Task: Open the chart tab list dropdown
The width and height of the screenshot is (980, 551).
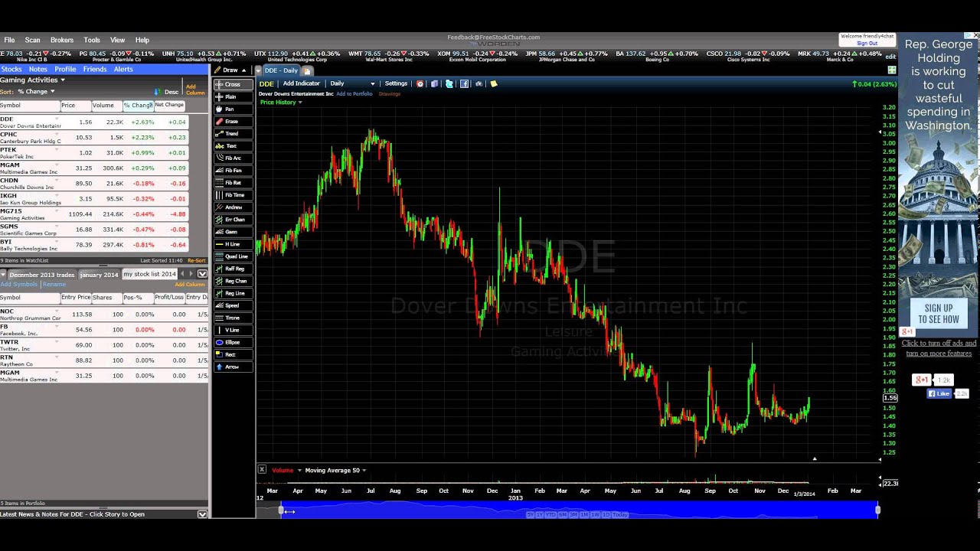Action: click(258, 70)
